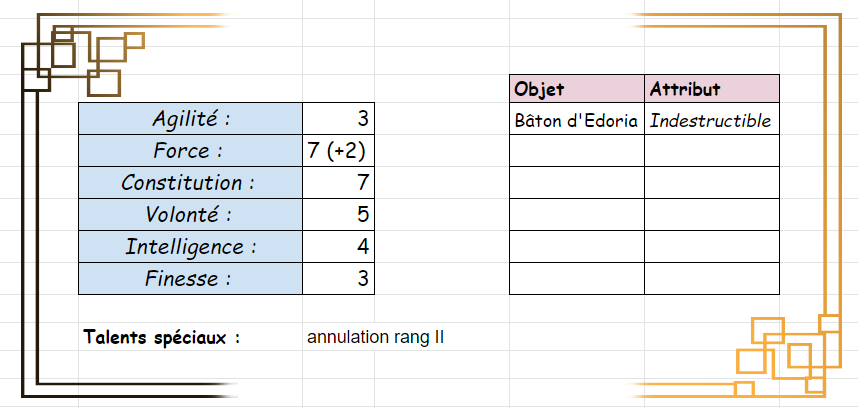Select the Force label cell
Image resolution: width=858 pixels, height=408 pixels.
190,151
